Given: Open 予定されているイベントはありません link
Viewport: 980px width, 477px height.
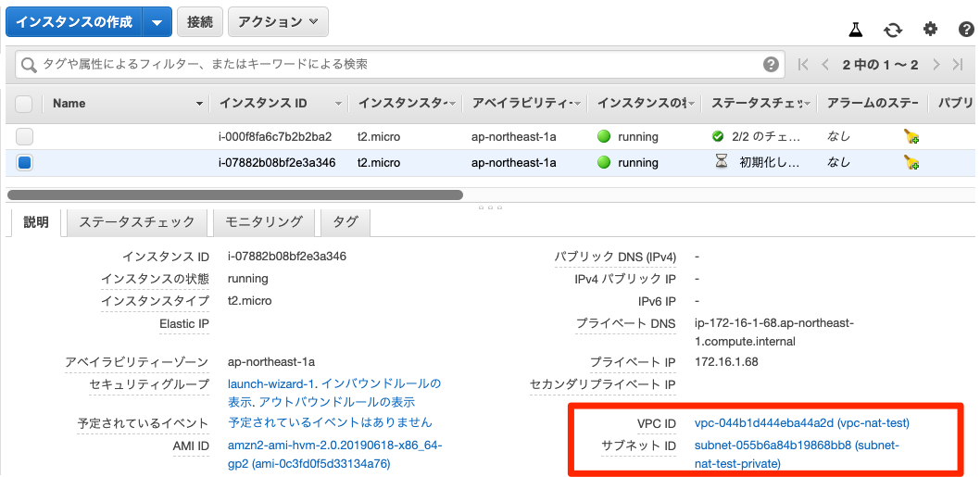Looking at the screenshot, I should [330, 423].
